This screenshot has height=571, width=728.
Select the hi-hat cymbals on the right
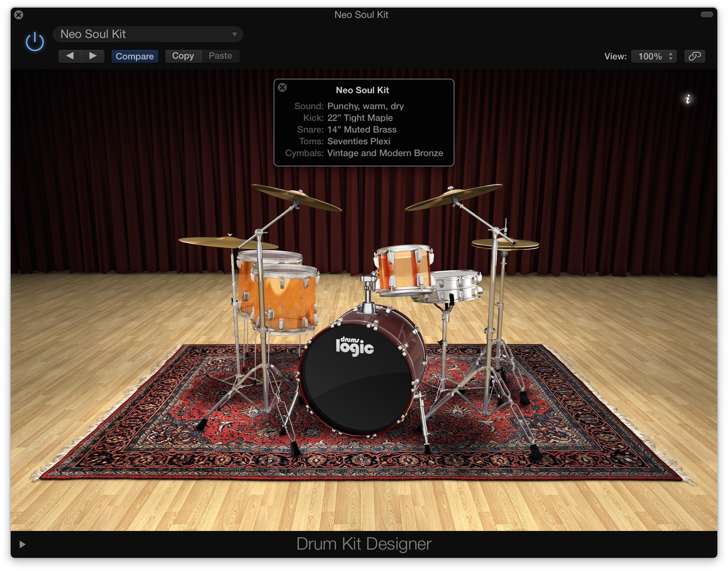505,245
